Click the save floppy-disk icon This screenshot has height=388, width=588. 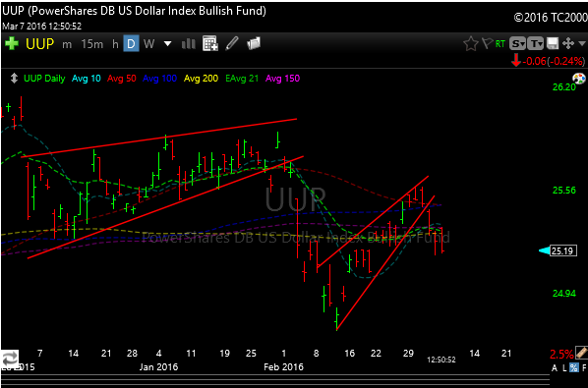pyautogui.click(x=553, y=44)
